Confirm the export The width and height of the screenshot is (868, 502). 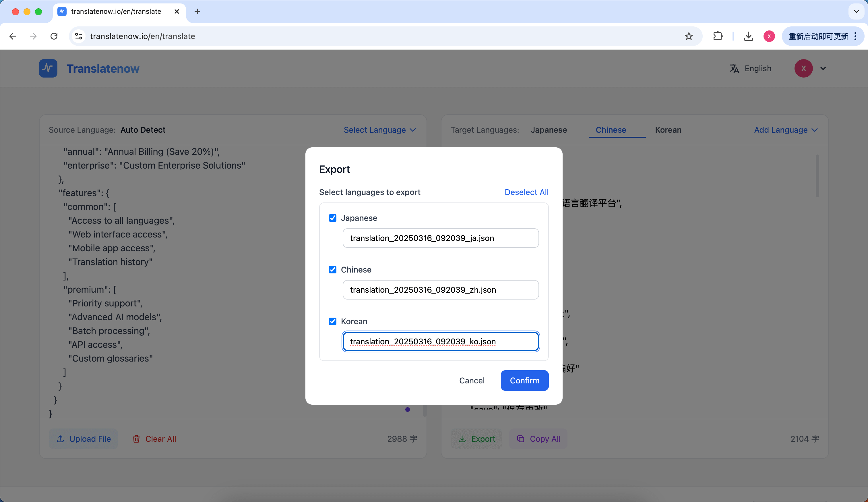pos(525,380)
